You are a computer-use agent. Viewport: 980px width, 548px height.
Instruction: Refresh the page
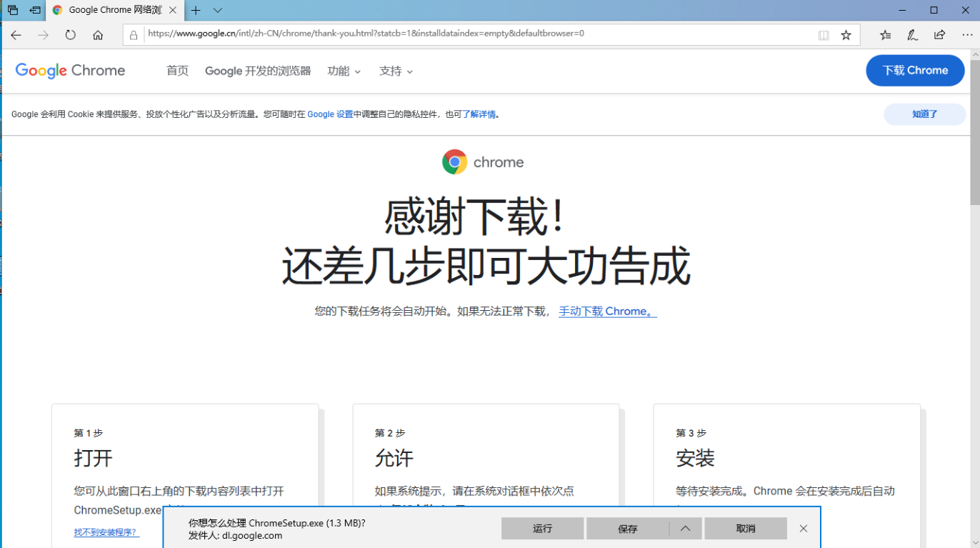70,35
